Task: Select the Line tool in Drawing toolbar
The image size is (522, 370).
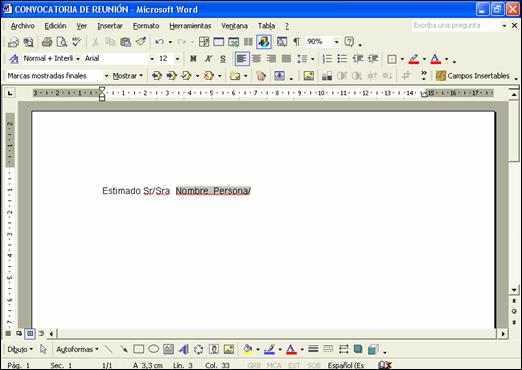Action: click(x=108, y=349)
